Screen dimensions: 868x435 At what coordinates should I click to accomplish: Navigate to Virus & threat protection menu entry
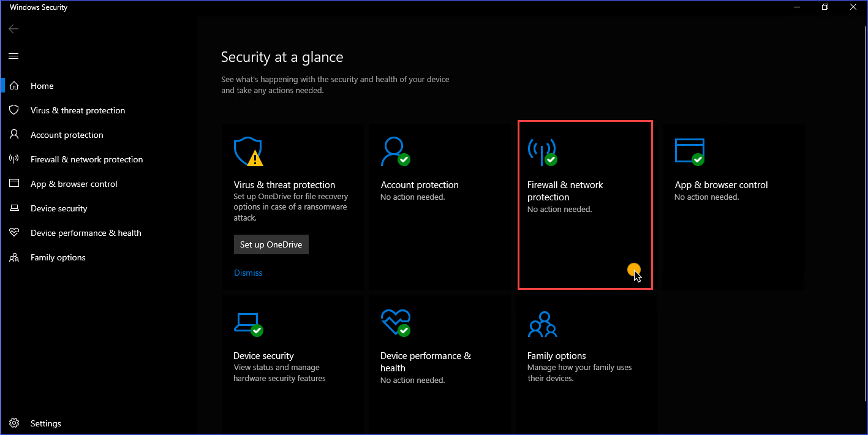(x=76, y=110)
